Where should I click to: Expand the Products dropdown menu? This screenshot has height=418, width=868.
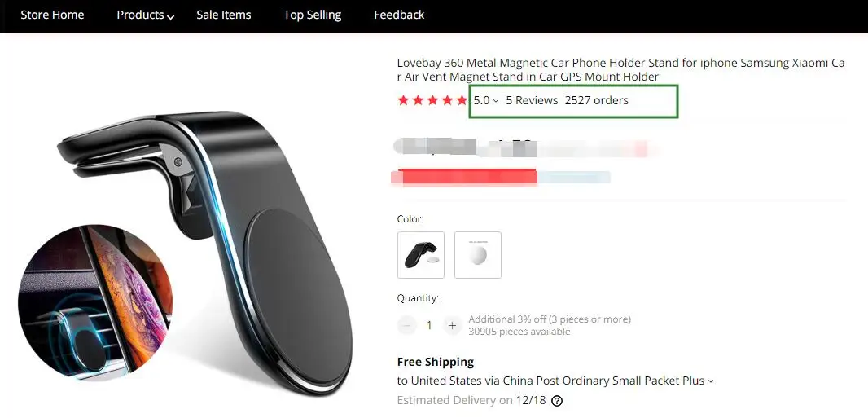(146, 15)
